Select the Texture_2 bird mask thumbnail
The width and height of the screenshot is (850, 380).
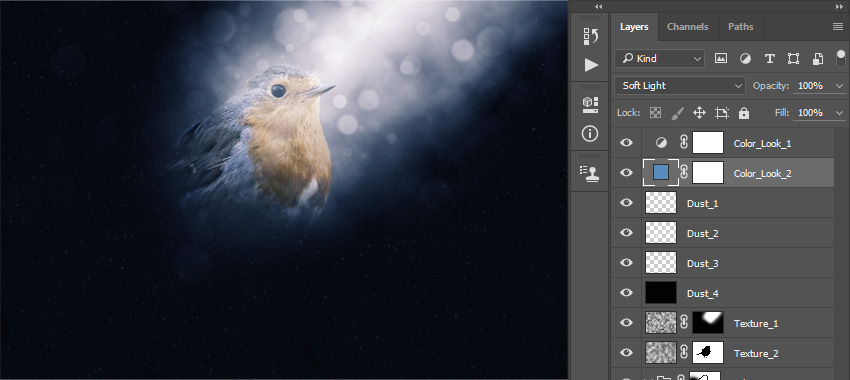[708, 353]
